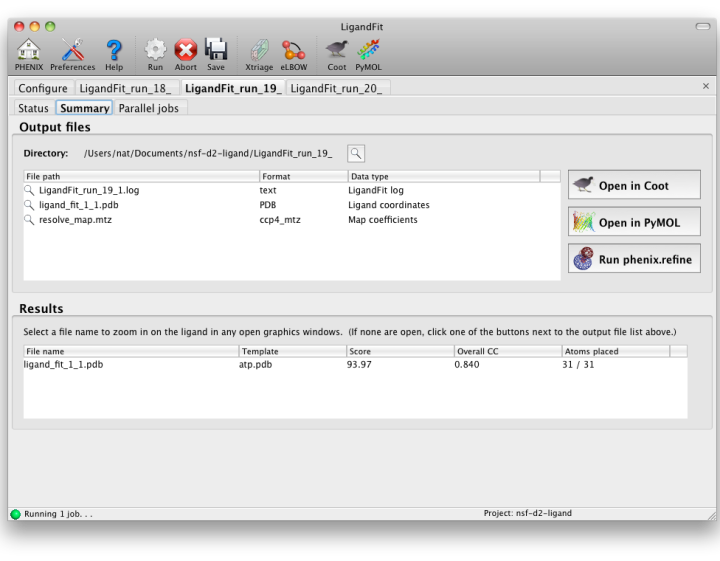Click the Run phenix.refine button
The image size is (720, 561).
pyautogui.click(x=634, y=259)
